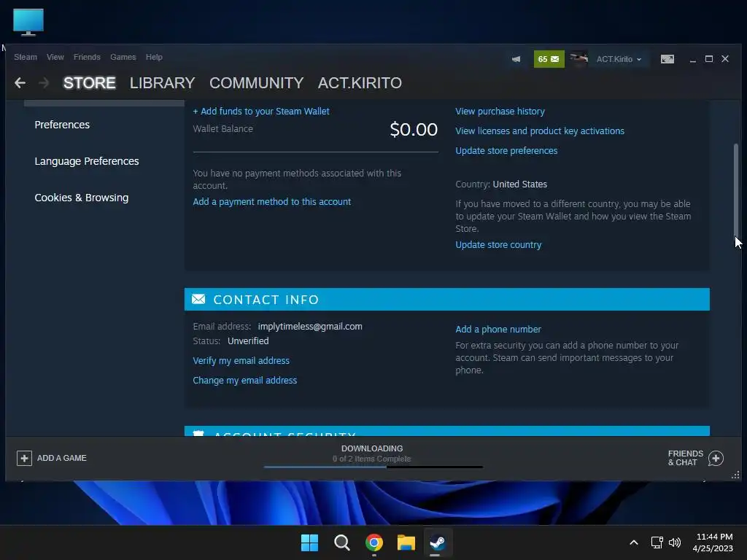Click the Steam taskbar icon

pos(438,542)
